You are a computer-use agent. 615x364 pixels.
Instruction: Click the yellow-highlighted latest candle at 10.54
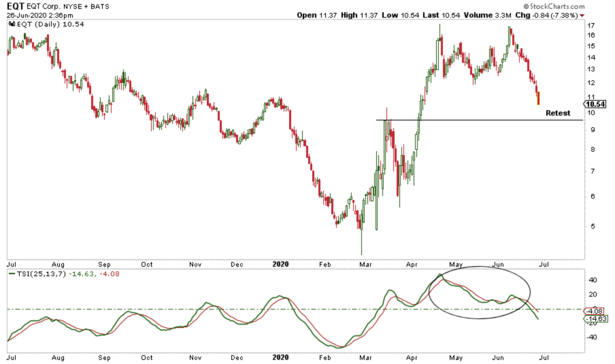[538, 98]
